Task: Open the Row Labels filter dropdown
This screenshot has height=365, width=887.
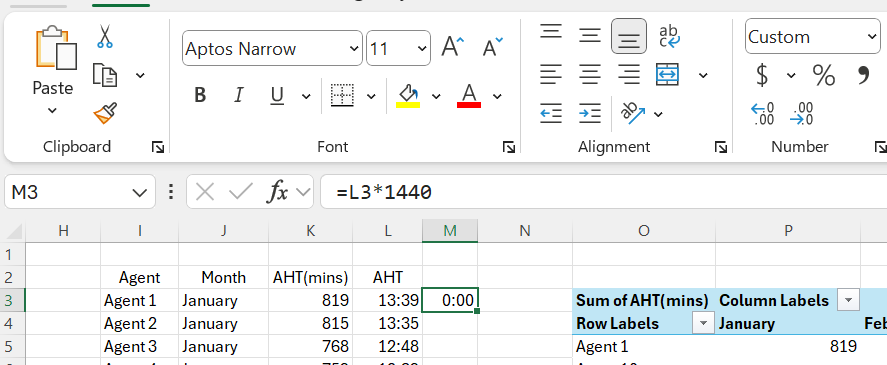Action: tap(703, 323)
